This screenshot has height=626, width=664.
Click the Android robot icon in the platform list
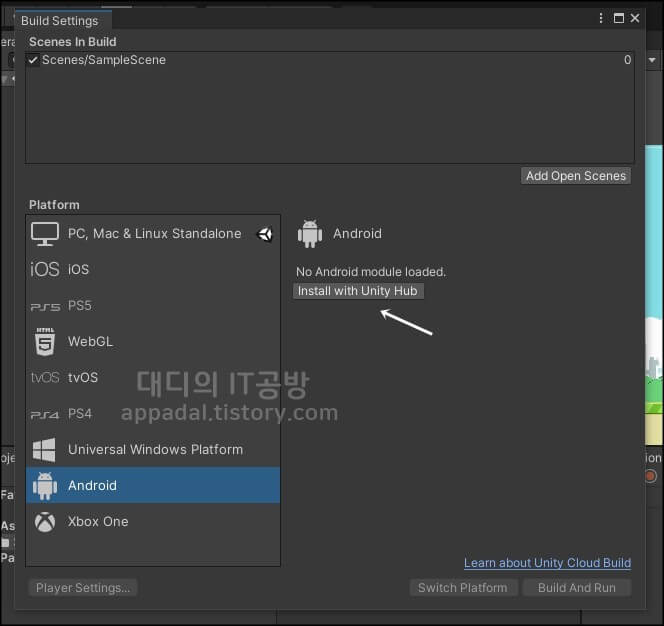click(x=44, y=486)
